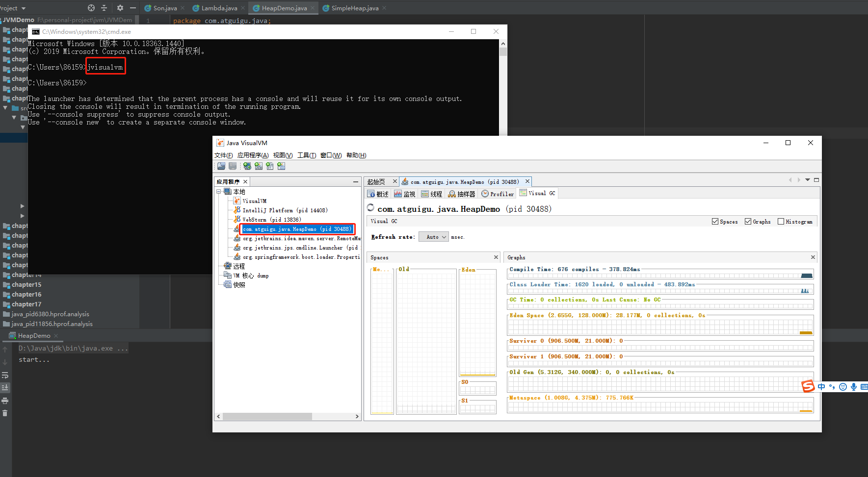Screen dimensions: 868x477
Task: Click the Load snapshot toolbar icon in VisualVM
Action: (221, 166)
